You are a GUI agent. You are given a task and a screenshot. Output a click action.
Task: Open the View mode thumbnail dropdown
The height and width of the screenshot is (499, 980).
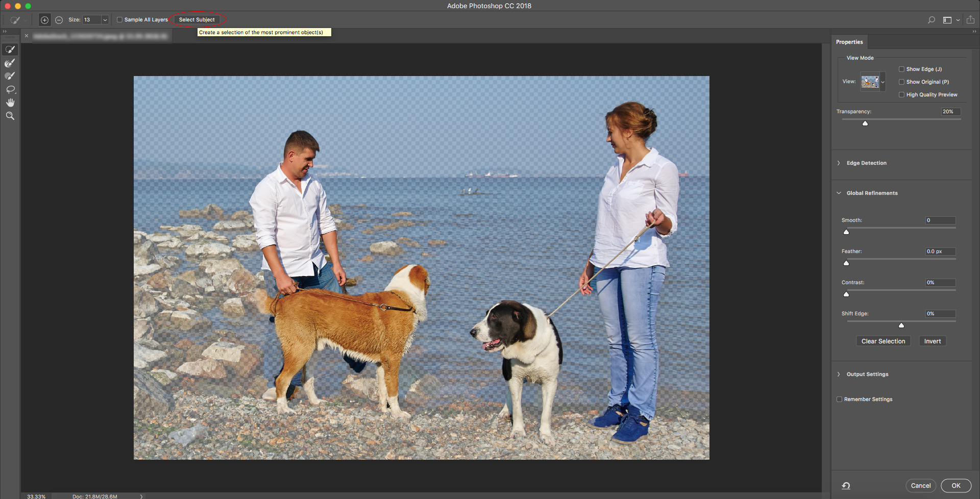883,82
